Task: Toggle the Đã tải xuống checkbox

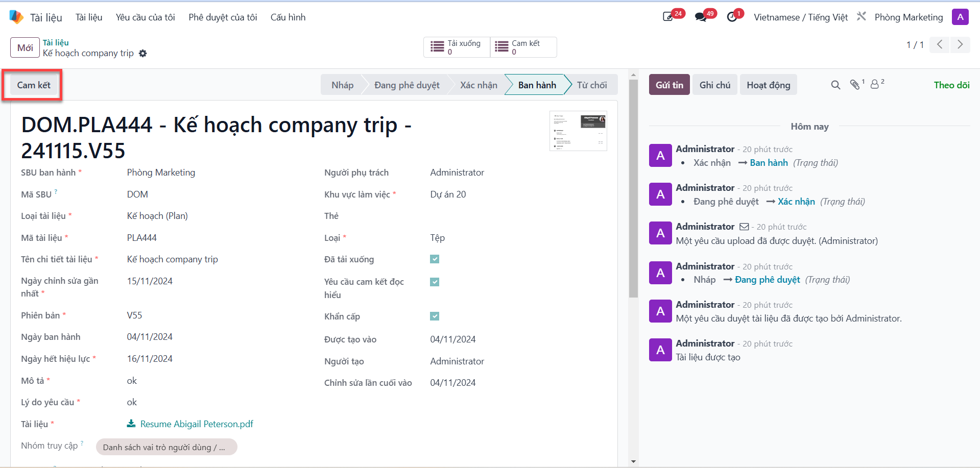Action: tap(435, 259)
